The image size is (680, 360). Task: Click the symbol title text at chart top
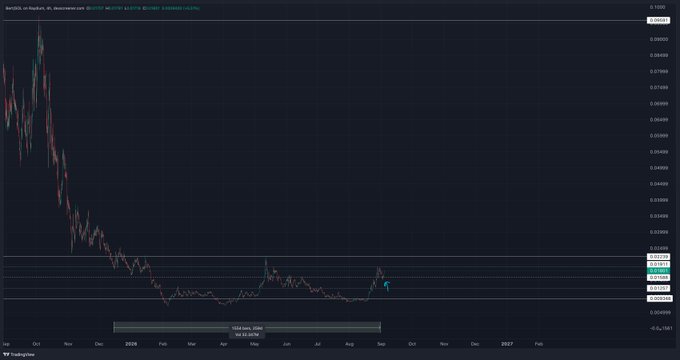coord(44,8)
